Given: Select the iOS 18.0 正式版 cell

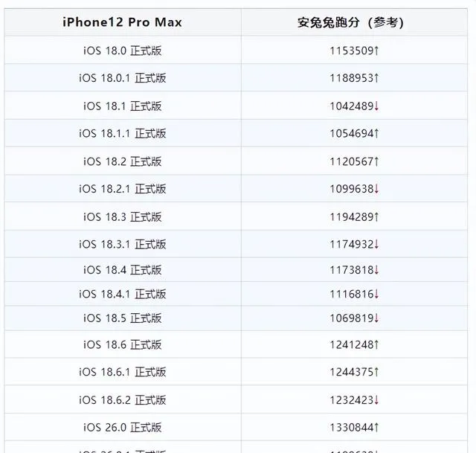Looking at the screenshot, I should (x=123, y=51).
